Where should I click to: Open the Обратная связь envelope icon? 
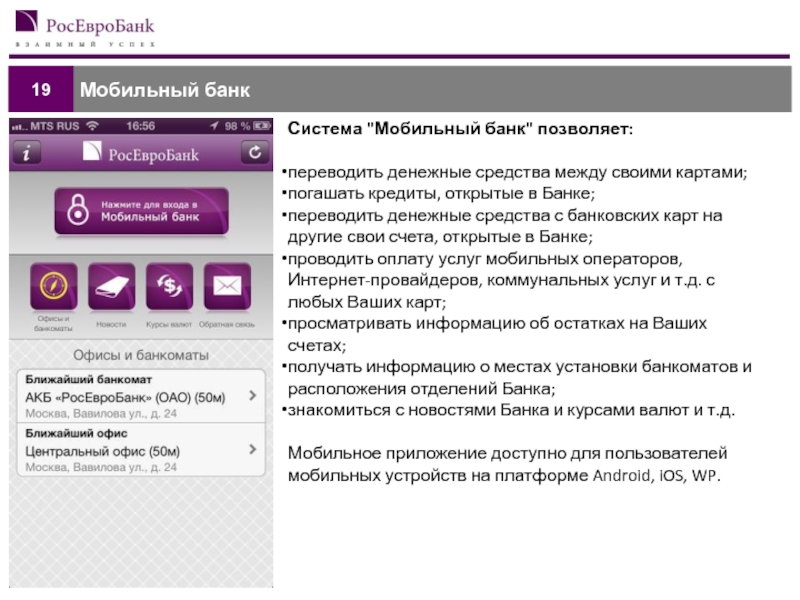(x=227, y=286)
